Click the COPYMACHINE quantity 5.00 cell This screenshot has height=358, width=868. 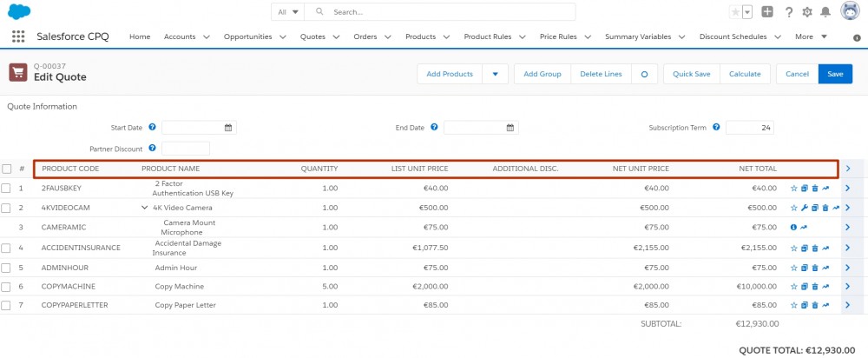(x=330, y=287)
